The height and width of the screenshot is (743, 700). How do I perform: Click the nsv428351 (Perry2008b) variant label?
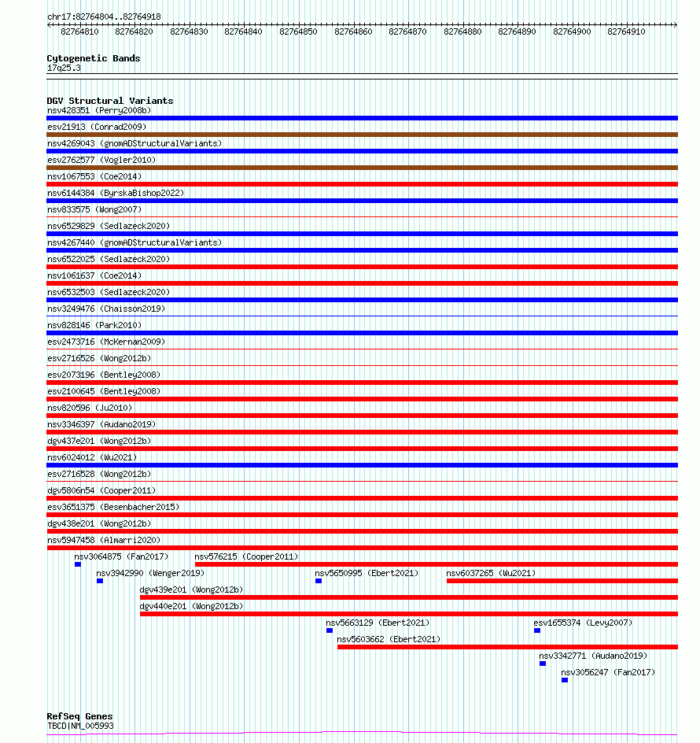pos(99,110)
